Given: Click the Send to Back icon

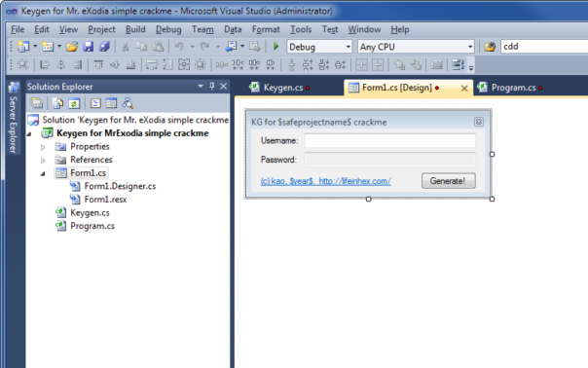Looking at the screenshot, I should 416,65.
